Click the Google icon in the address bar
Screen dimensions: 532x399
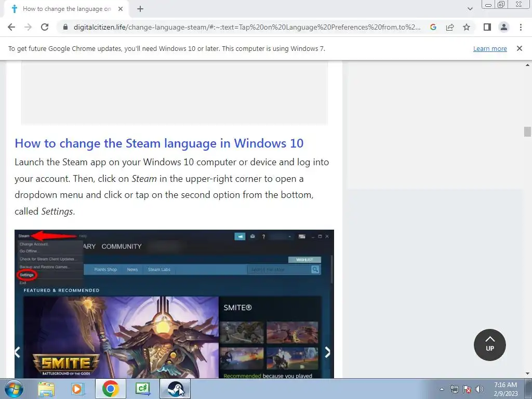tap(433, 27)
